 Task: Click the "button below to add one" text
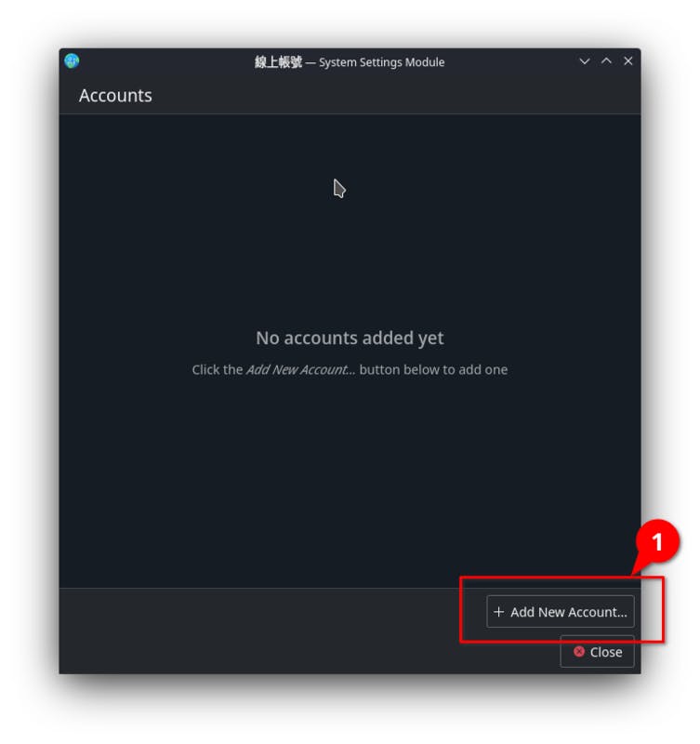click(x=433, y=369)
